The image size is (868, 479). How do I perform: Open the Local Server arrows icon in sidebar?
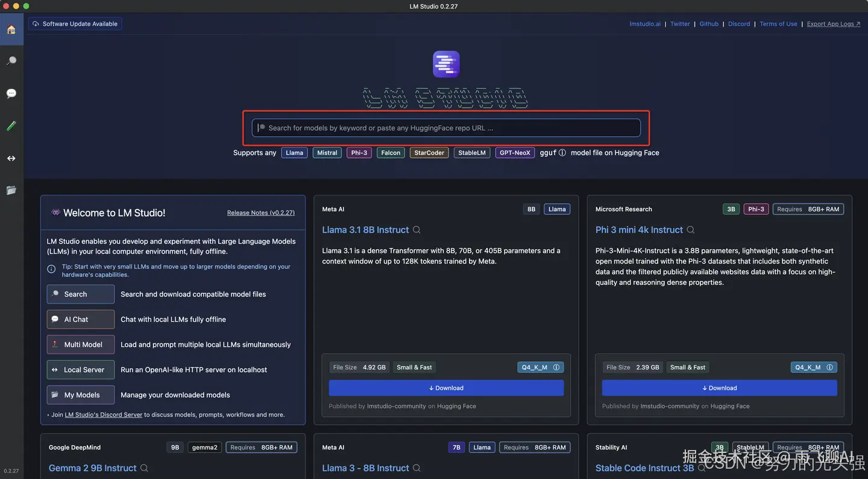pos(11,158)
